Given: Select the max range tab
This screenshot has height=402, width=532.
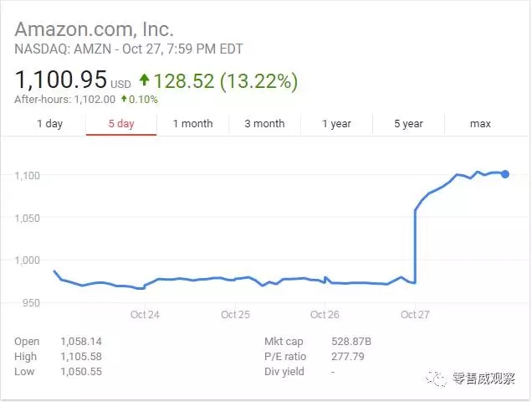Looking at the screenshot, I should click(x=480, y=124).
